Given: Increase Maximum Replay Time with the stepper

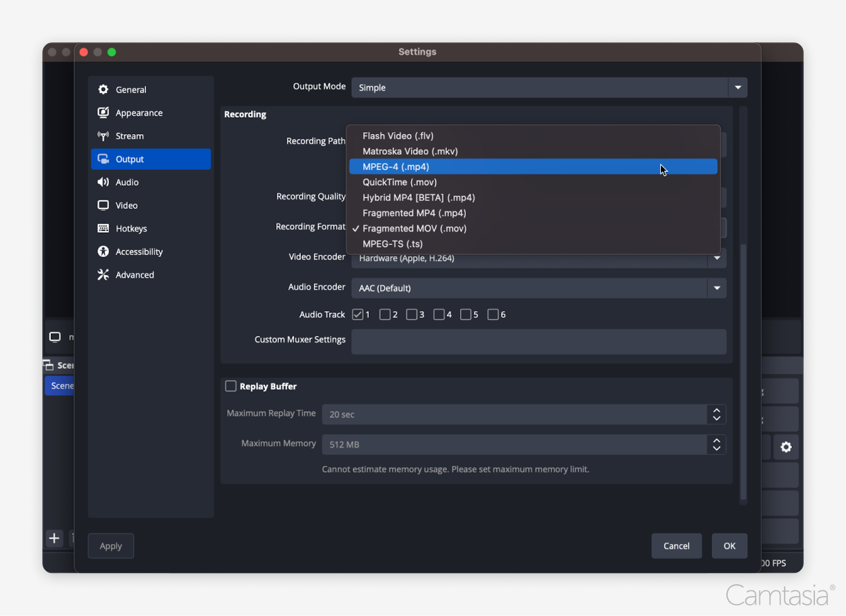Looking at the screenshot, I should [x=716, y=410].
